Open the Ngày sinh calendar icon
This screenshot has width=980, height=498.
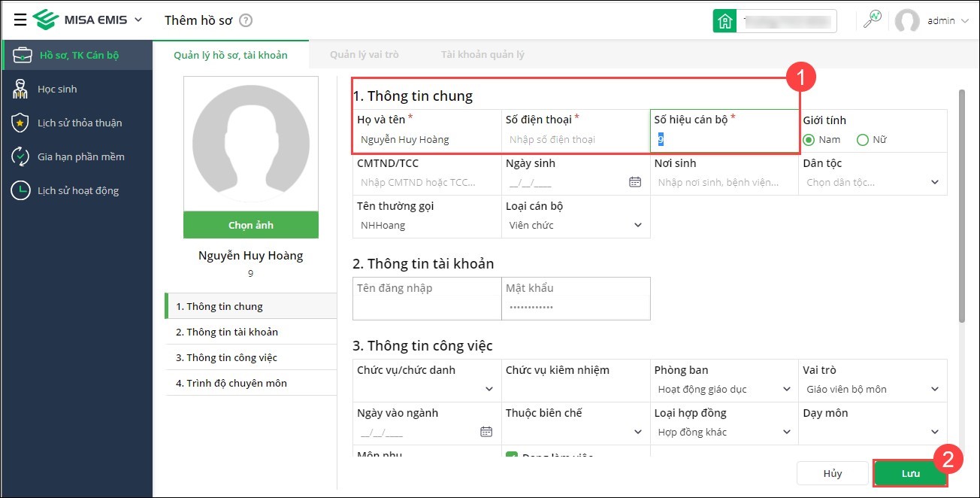point(635,182)
